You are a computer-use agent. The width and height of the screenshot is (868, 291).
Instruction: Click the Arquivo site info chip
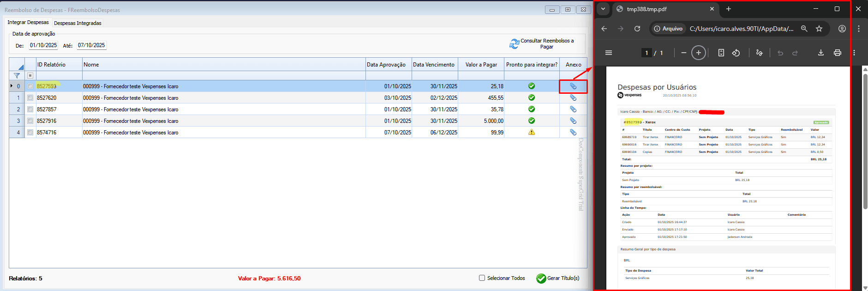(668, 29)
